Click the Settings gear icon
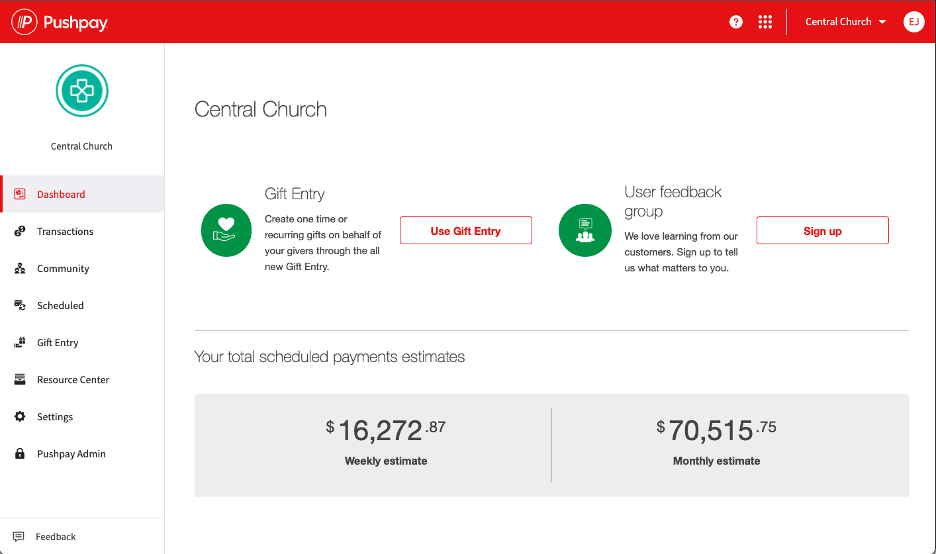The image size is (936, 554). tap(20, 416)
